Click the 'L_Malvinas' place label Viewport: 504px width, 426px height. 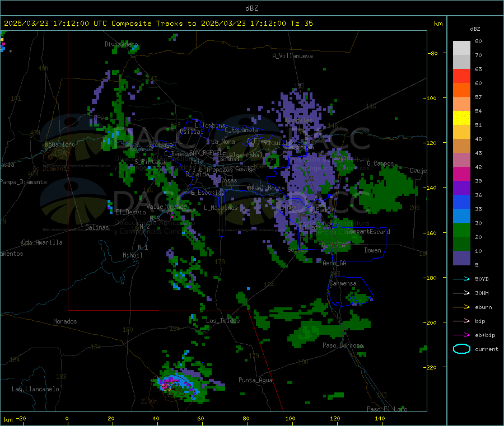tap(221, 208)
